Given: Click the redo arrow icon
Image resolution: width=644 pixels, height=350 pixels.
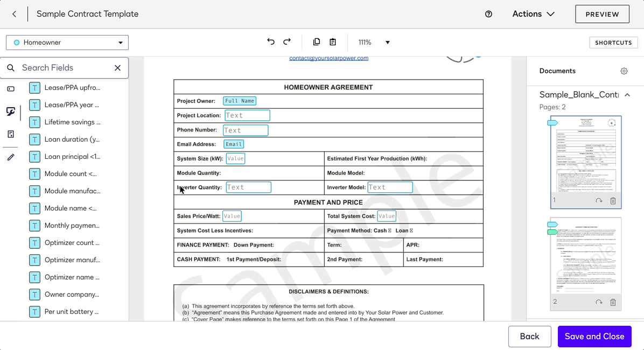Looking at the screenshot, I should coord(287,42).
